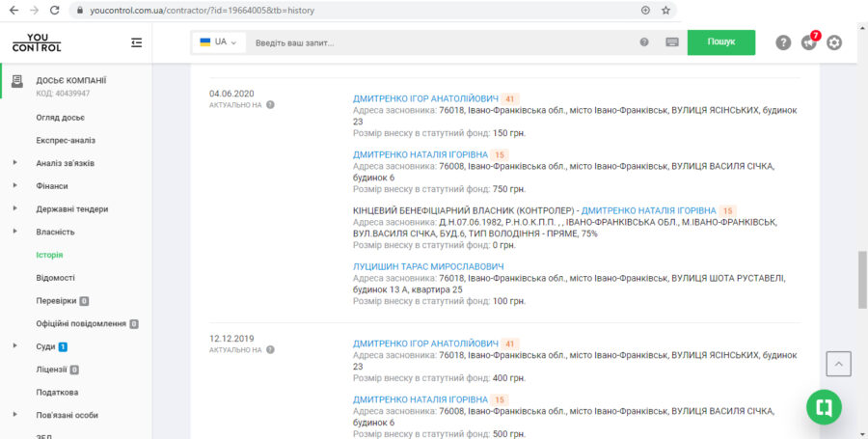Viewport: 868px width, 439px height.
Task: Open the help question mark icon in header
Action: tap(783, 42)
